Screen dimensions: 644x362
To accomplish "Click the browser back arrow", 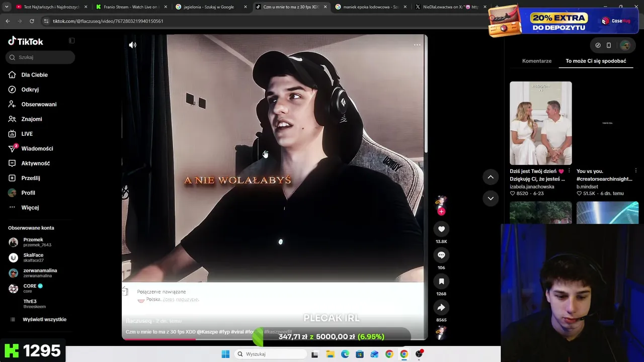I will point(8,21).
